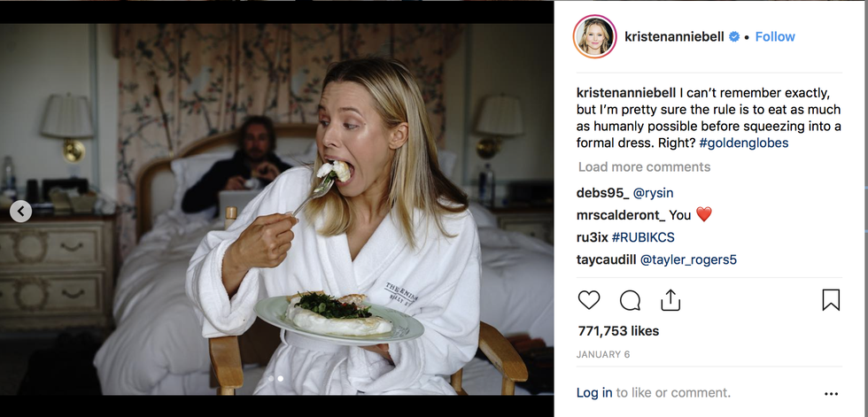This screenshot has height=417, width=868.
Task: Select the first carousel dot indicator
Action: click(271, 379)
